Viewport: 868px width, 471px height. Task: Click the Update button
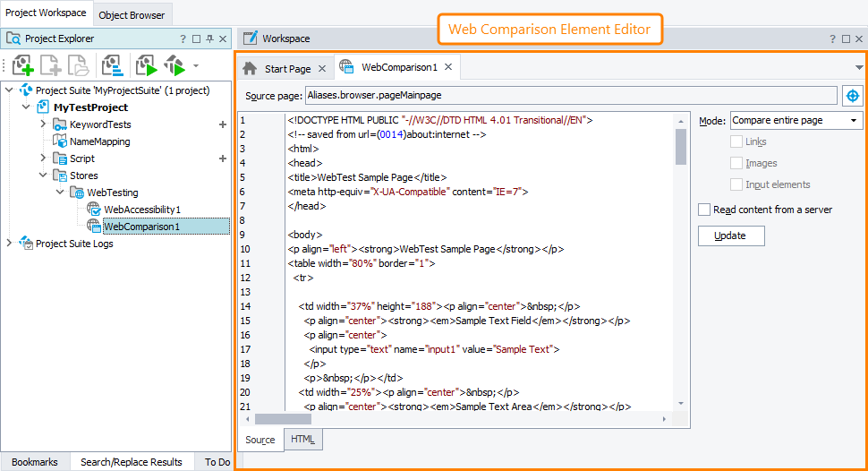coord(732,235)
